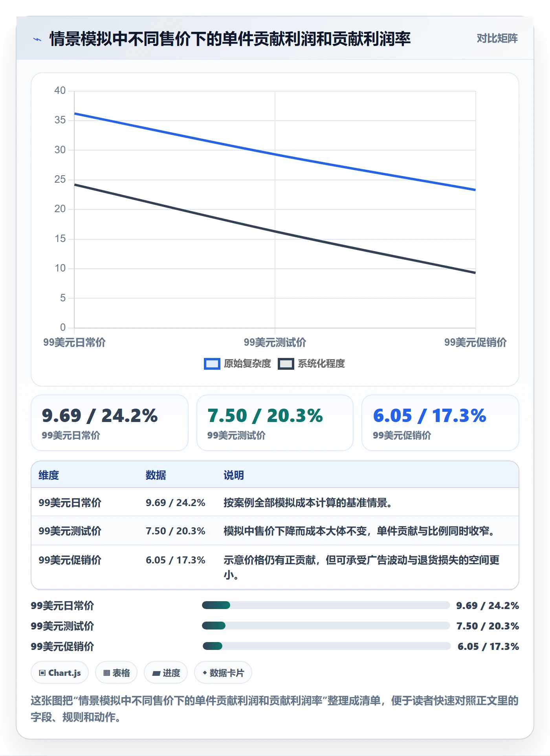Click the 9.69 / 24.2% progress value label
This screenshot has width=550, height=756.
point(488,606)
